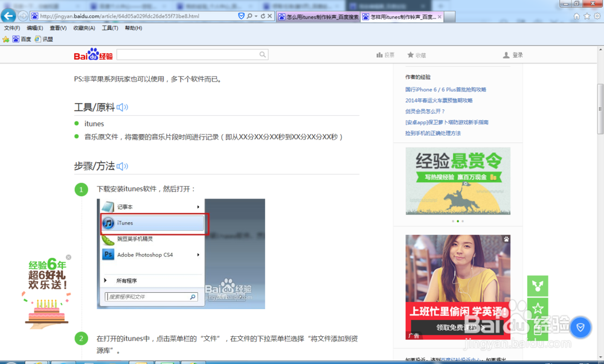Open the browser home icon
This screenshot has height=364, width=604.
coord(577,16)
